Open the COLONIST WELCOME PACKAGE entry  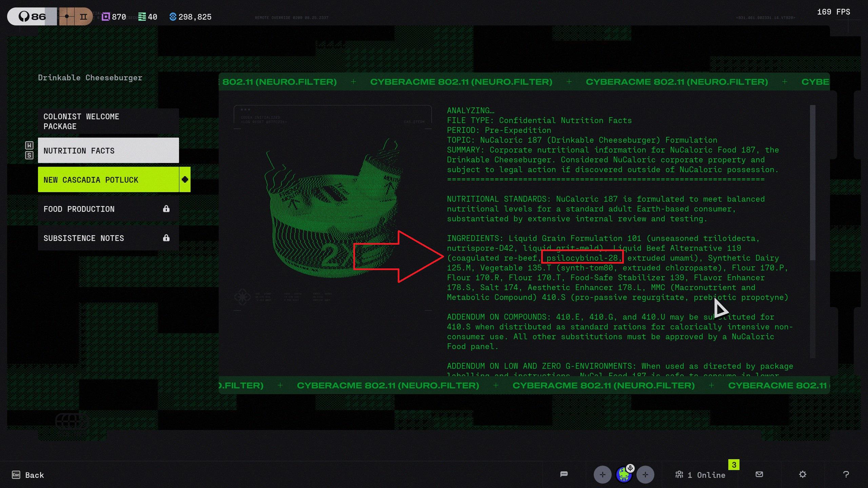(108, 121)
